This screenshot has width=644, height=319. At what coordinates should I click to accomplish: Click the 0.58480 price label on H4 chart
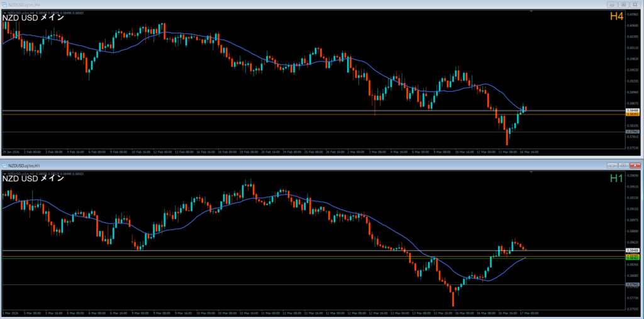tap(633, 110)
